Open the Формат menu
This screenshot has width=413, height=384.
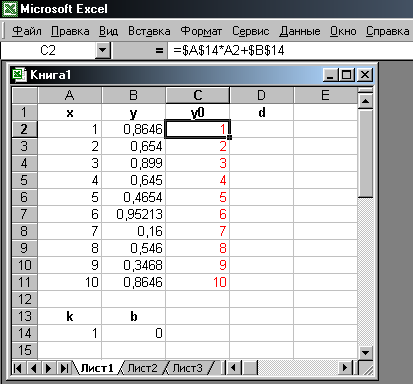coord(201,31)
